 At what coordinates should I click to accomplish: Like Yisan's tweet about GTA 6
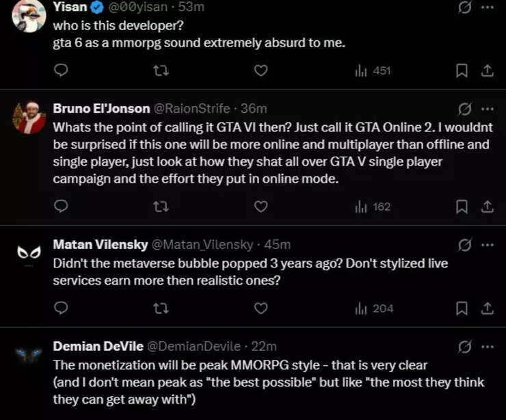(x=261, y=70)
